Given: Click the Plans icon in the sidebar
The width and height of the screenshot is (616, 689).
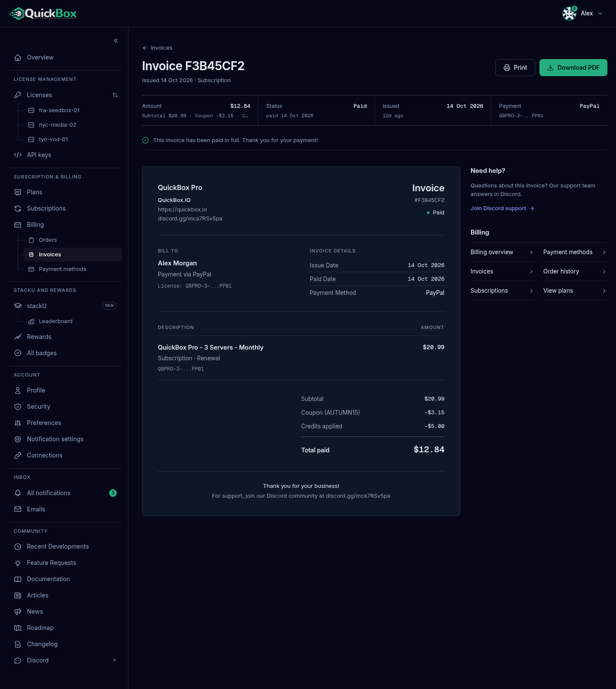Looking at the screenshot, I should tap(18, 192).
